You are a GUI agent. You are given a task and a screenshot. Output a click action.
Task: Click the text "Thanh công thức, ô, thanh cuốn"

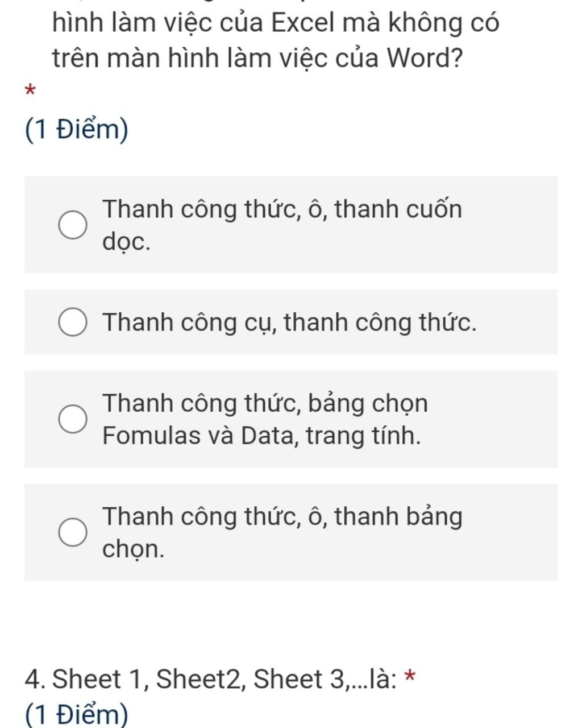click(282, 209)
